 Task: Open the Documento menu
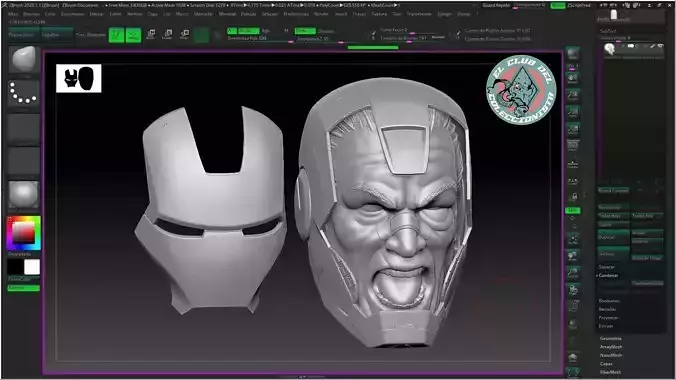[x=72, y=14]
